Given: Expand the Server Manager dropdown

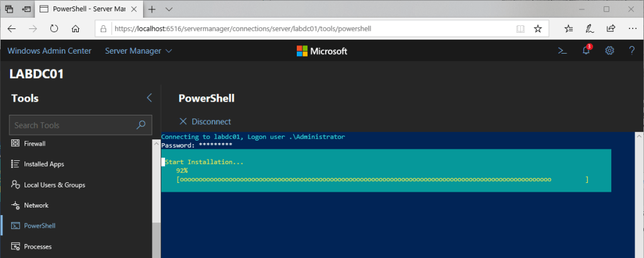Looking at the screenshot, I should pos(139,51).
